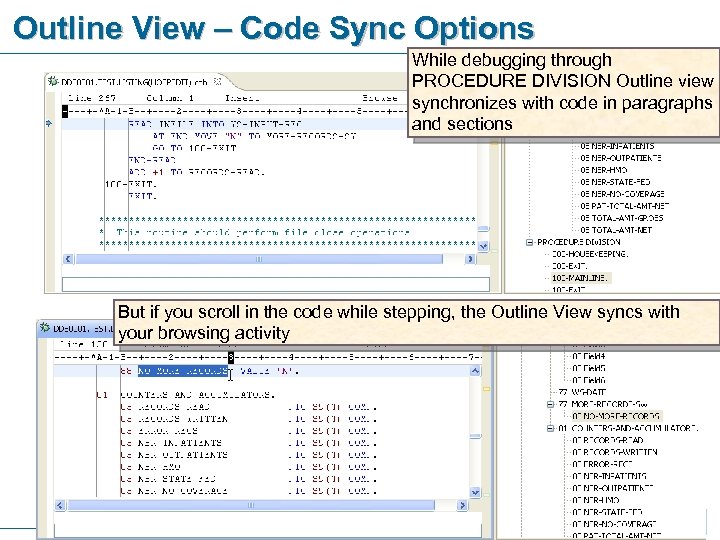
Task: Click down arrow of lower editor vertical scrollbar
Action: tap(475, 492)
